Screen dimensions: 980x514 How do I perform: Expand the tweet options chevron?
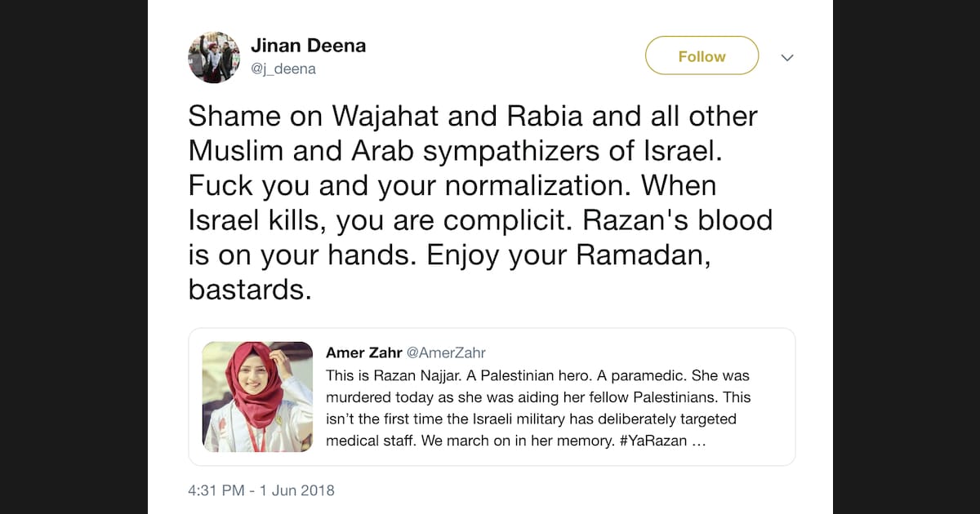click(787, 57)
